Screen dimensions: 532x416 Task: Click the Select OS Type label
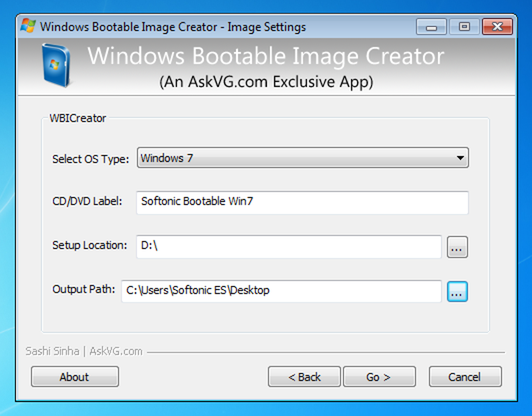(91, 159)
